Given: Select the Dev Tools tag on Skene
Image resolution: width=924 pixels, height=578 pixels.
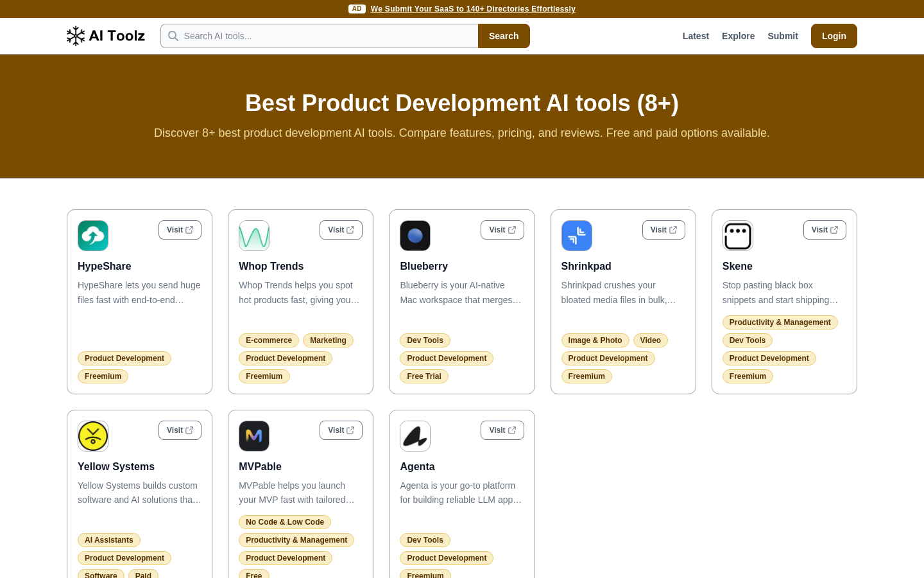Looking at the screenshot, I should [748, 340].
